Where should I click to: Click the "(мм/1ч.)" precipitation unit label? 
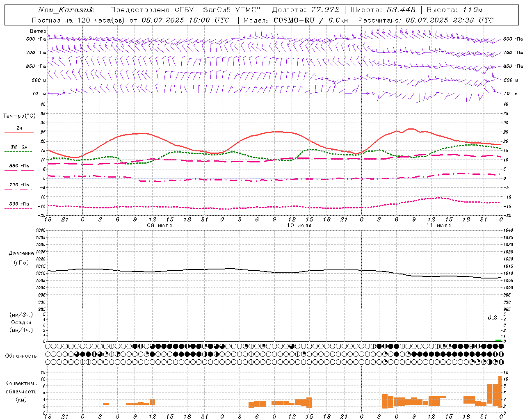[x=21, y=330]
